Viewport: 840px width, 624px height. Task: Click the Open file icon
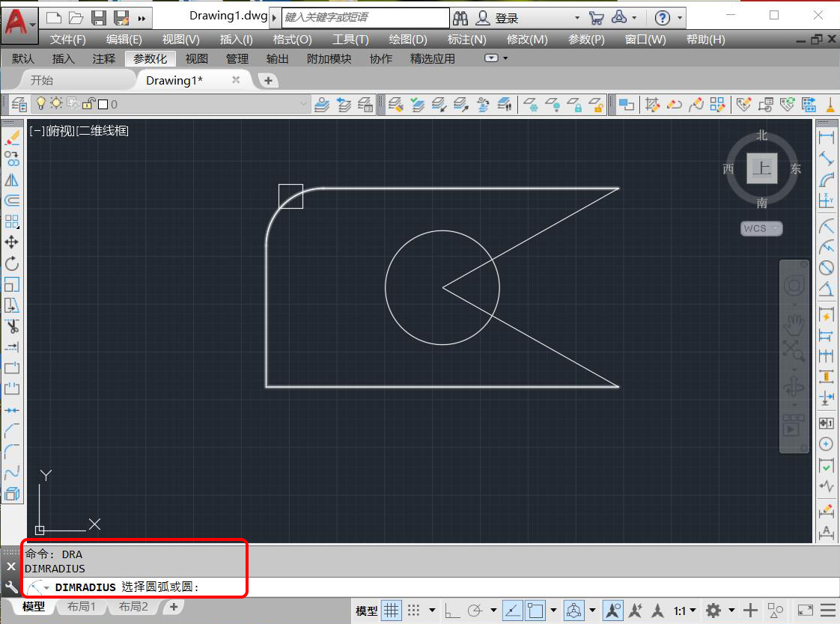click(x=76, y=18)
